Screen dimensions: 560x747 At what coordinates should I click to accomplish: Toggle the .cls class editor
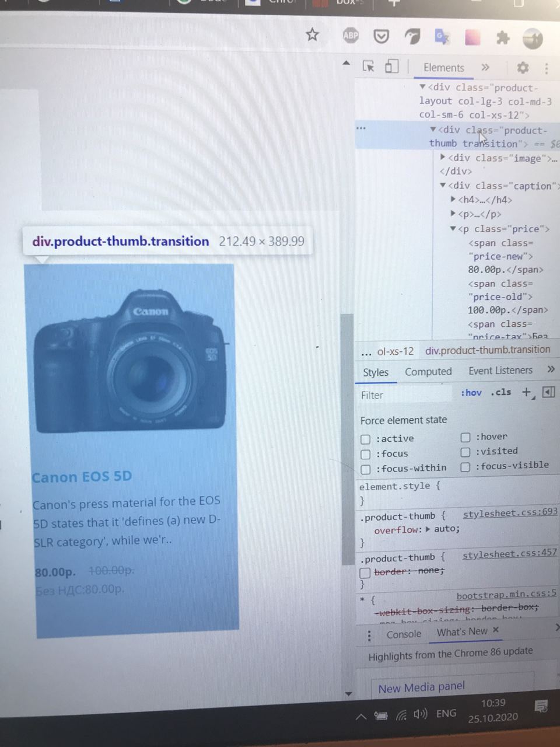click(x=501, y=392)
